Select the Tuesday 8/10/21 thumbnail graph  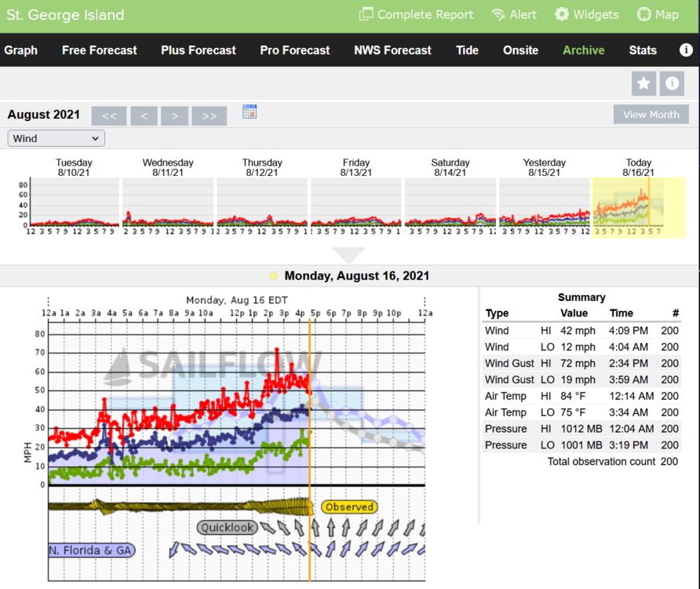click(74, 202)
